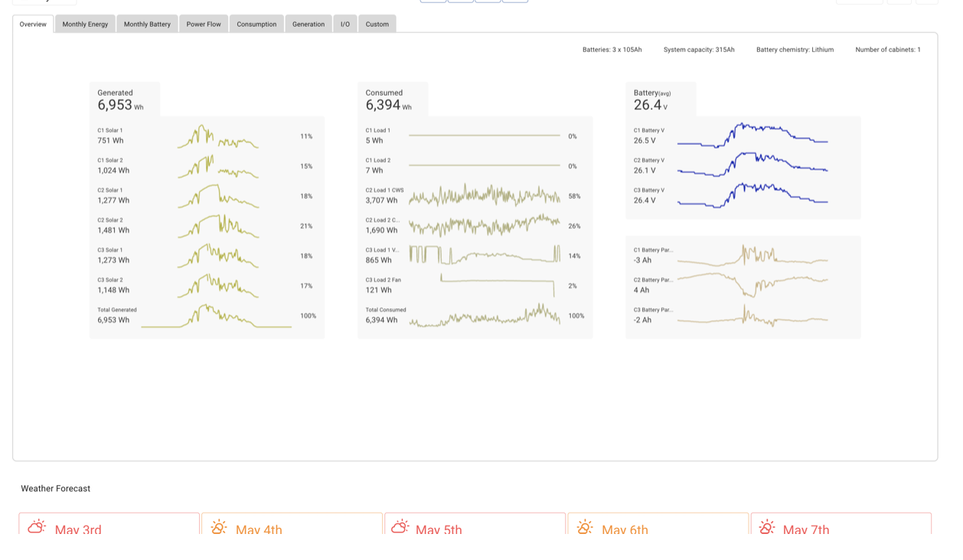
Task: Click the Total Consumed sparkline chart
Action: point(484,316)
